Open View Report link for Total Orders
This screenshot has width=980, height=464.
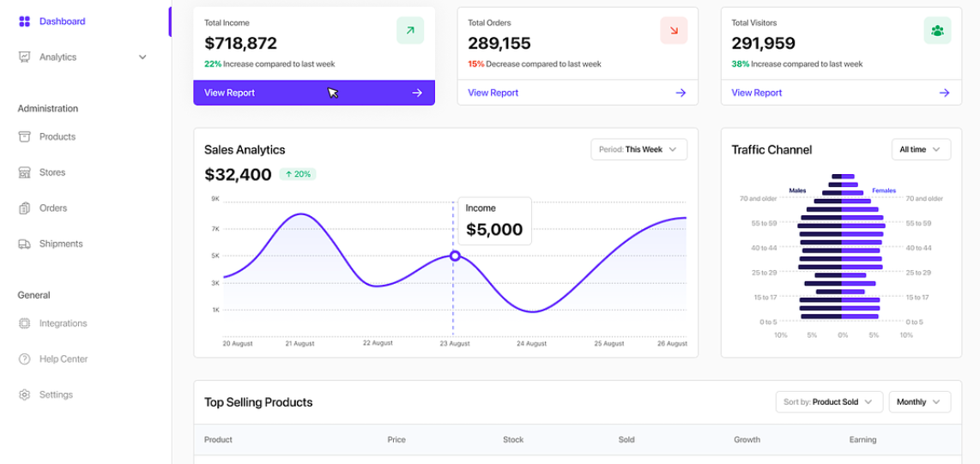[x=493, y=93]
